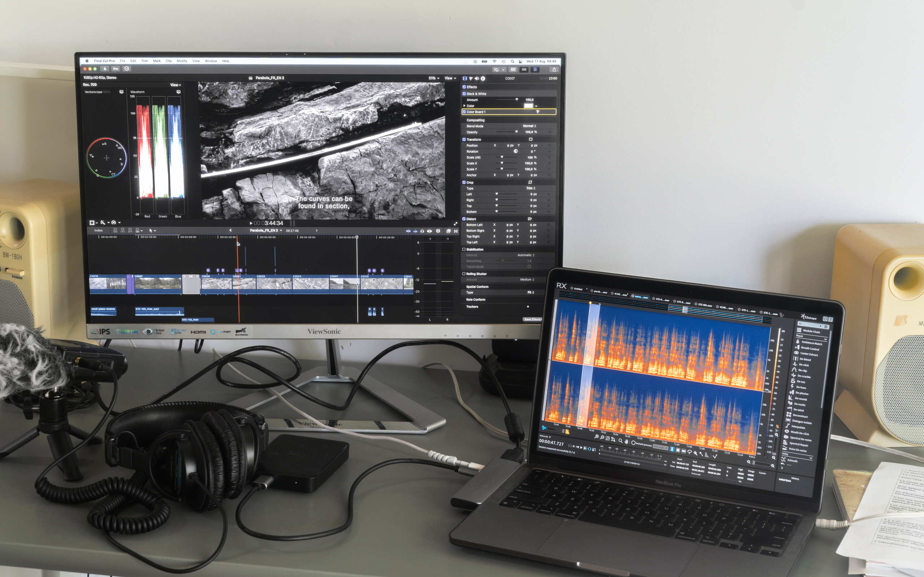Open the Modify menu

tap(182, 61)
